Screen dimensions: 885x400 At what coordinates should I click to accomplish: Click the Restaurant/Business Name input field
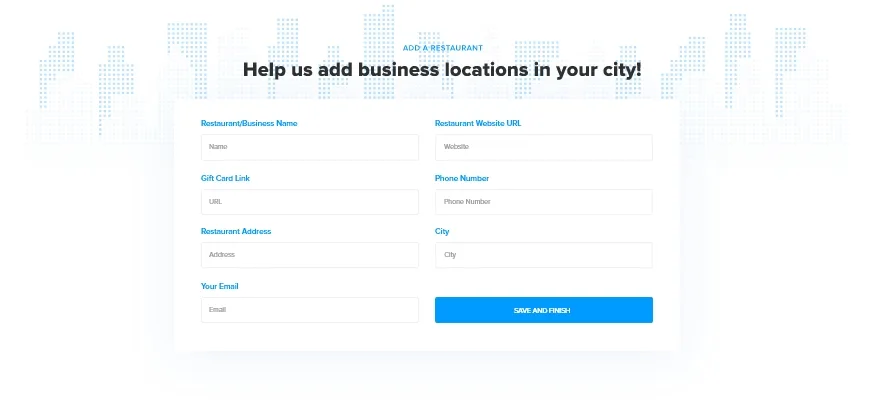click(310, 147)
